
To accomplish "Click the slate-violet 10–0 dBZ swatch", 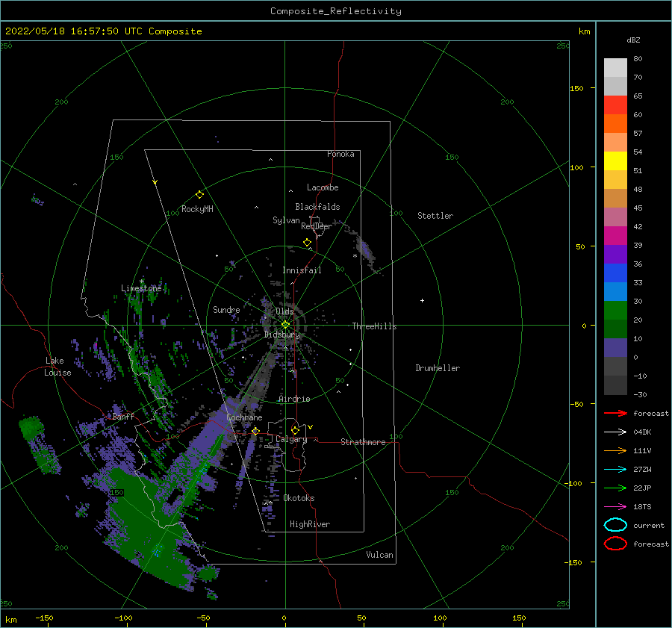I will tap(615, 348).
